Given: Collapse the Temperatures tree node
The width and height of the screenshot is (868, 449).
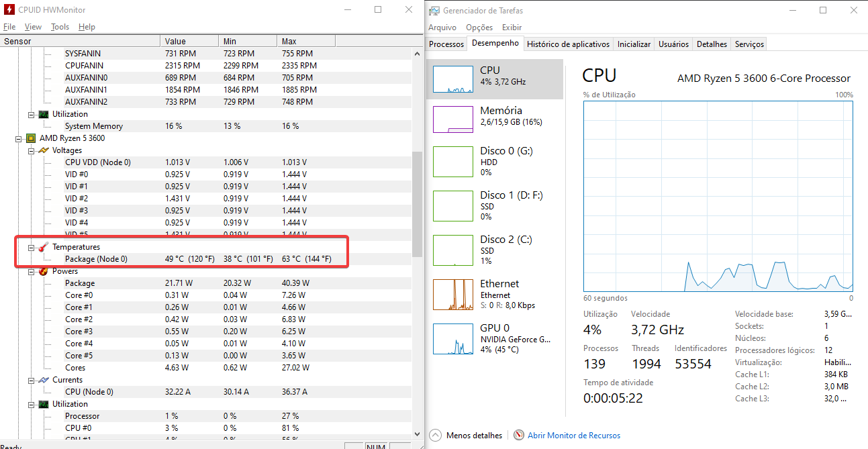Looking at the screenshot, I should click(32, 247).
